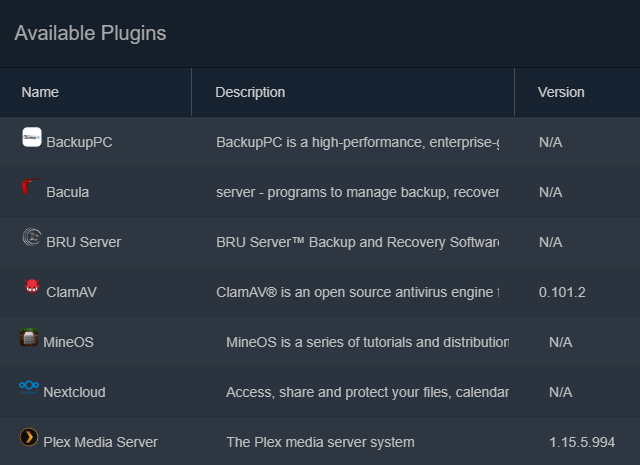Viewport: 640px width, 465px height.
Task: Click Plex version 1.15.5.994
Action: point(582,442)
